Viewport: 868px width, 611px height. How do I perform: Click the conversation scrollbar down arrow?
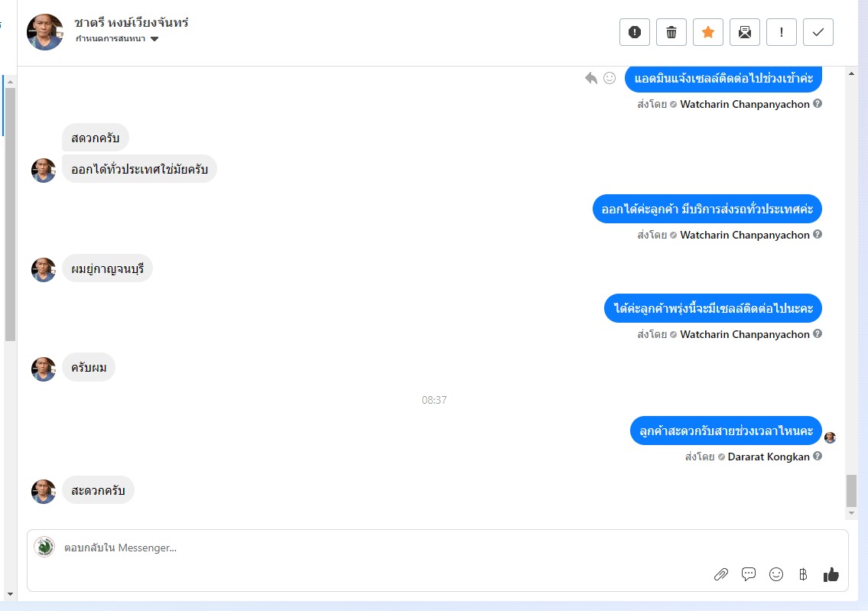pyautogui.click(x=851, y=513)
